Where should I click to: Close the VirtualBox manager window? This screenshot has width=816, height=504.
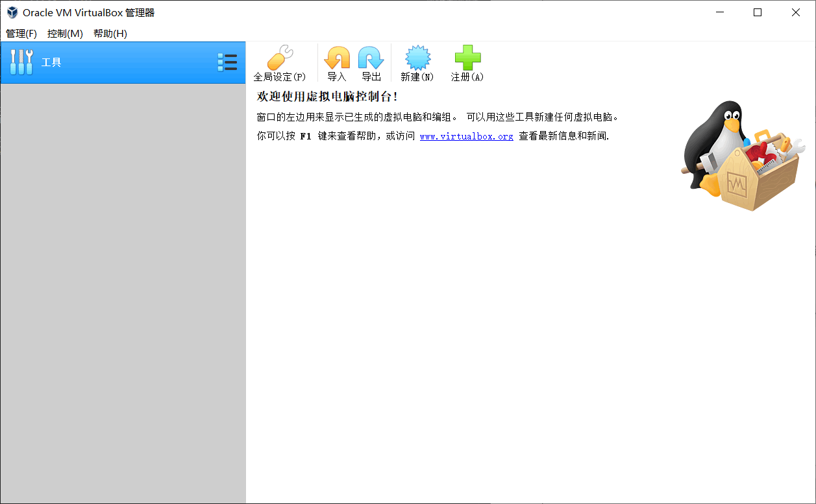point(796,12)
